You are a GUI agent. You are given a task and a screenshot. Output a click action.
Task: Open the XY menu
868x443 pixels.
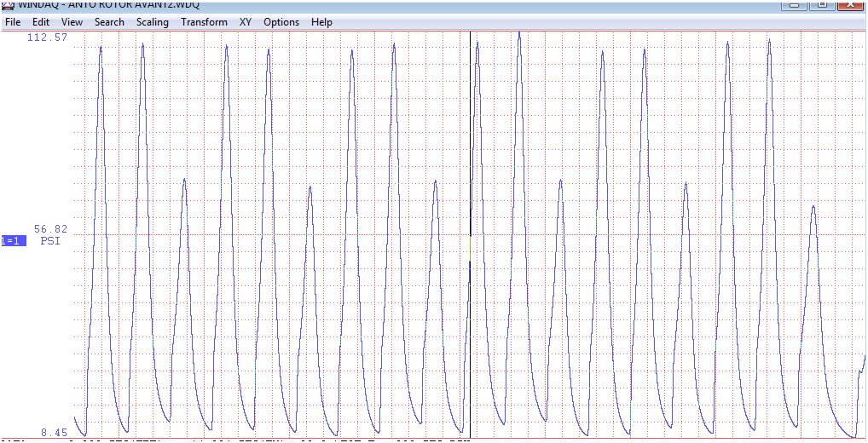246,22
